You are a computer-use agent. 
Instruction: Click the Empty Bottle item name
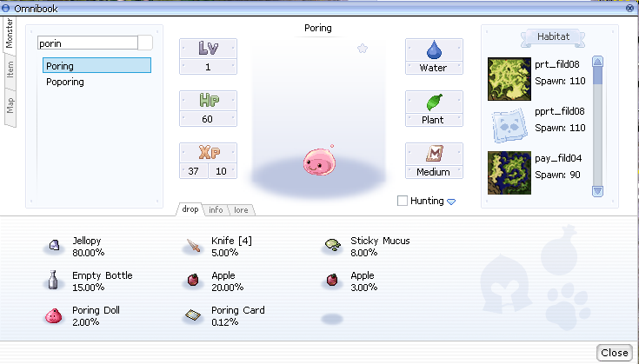click(x=103, y=275)
